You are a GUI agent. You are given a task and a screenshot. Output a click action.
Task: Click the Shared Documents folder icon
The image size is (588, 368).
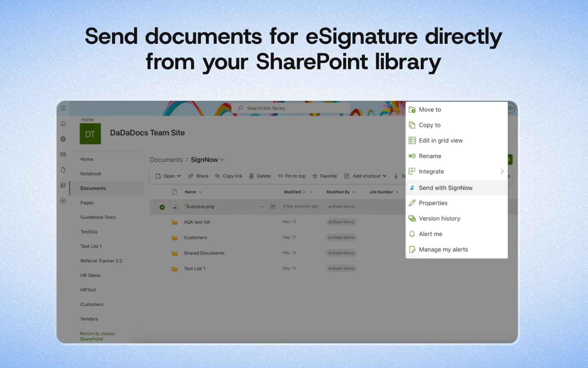tap(175, 253)
